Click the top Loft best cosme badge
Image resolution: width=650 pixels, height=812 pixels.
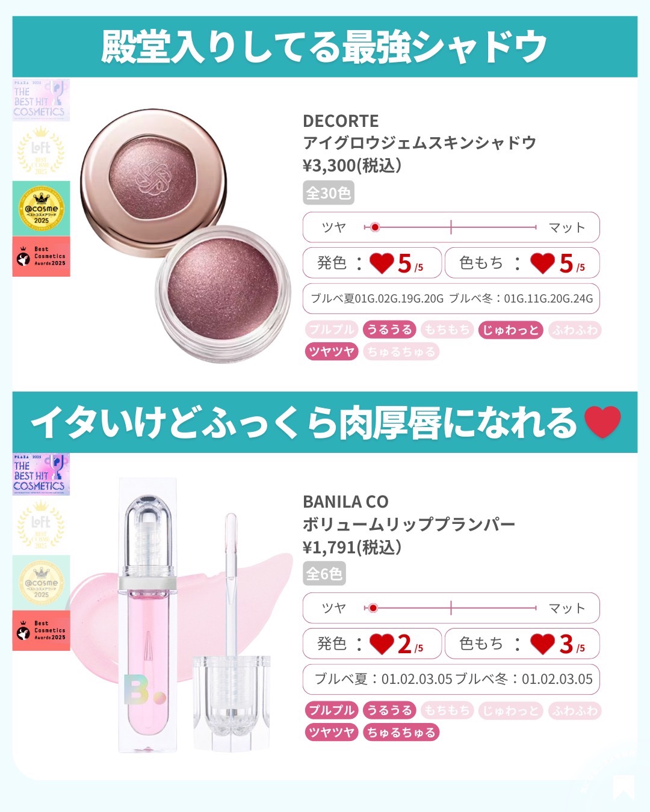click(41, 150)
